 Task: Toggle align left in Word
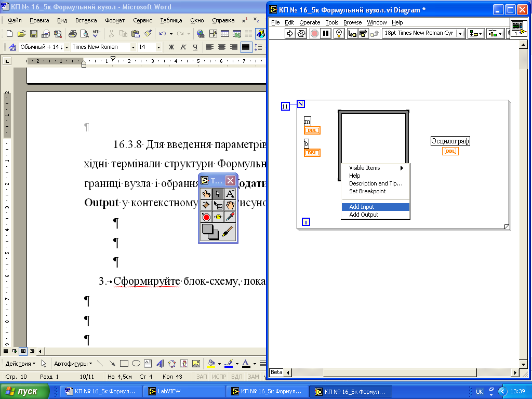[x=210, y=47]
